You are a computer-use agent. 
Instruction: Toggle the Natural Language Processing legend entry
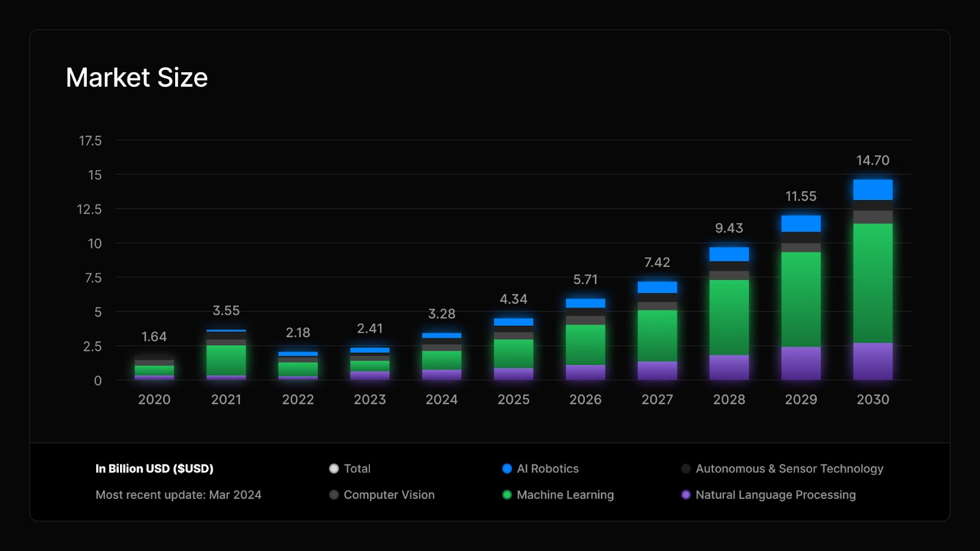769,495
